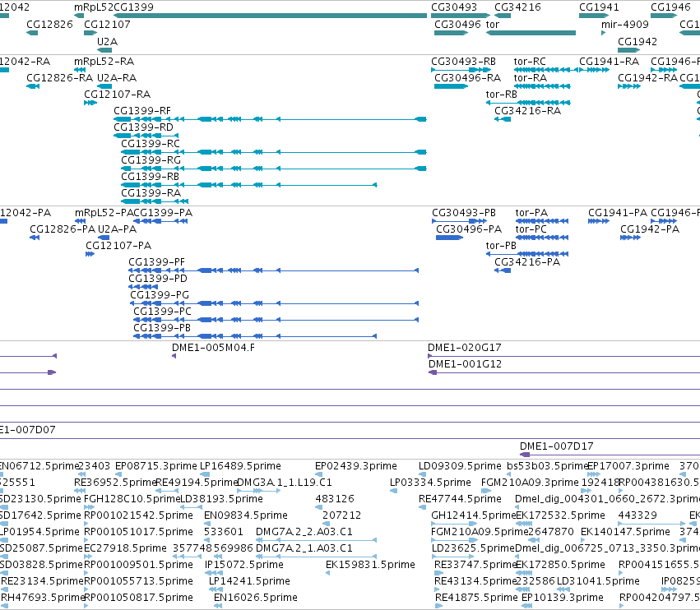
Task: Open protein CG1399-PB
Action: coord(162,328)
